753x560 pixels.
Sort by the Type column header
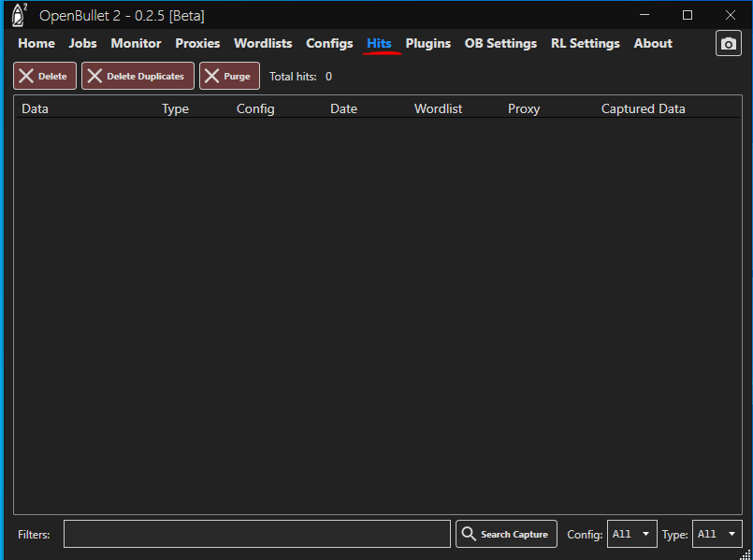click(175, 109)
